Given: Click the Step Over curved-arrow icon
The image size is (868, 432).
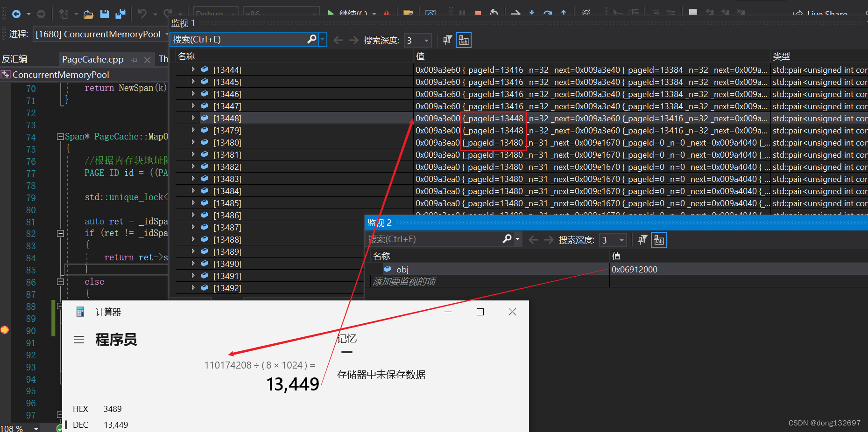Looking at the screenshot, I should pos(548,14).
